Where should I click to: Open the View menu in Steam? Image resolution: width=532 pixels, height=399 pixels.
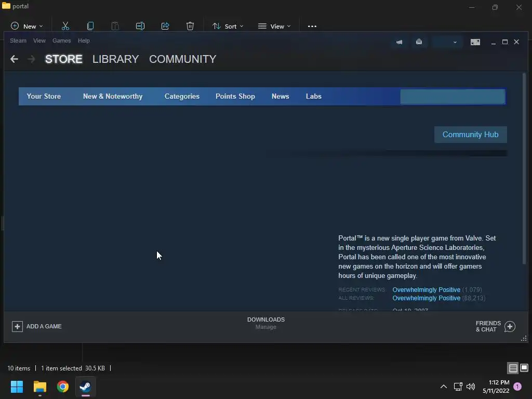39,41
